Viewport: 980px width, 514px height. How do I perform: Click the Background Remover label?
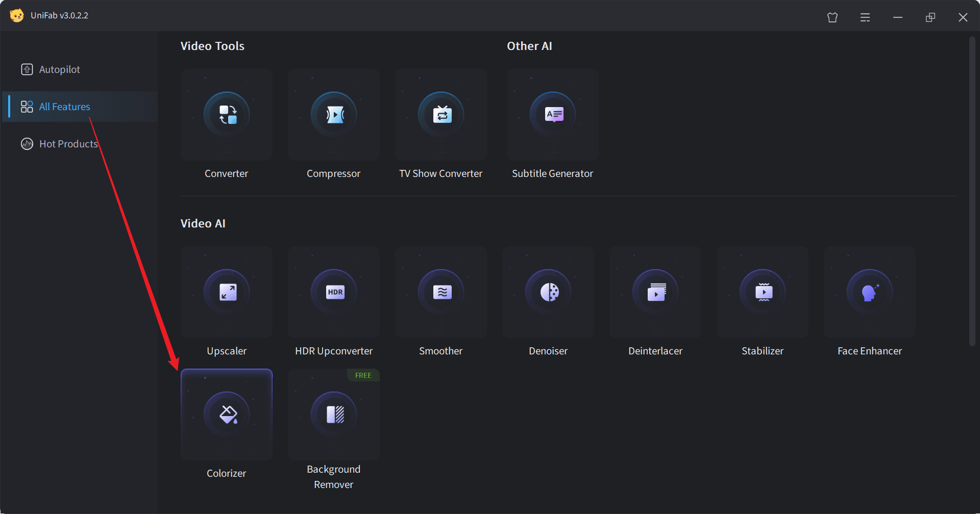pos(334,477)
